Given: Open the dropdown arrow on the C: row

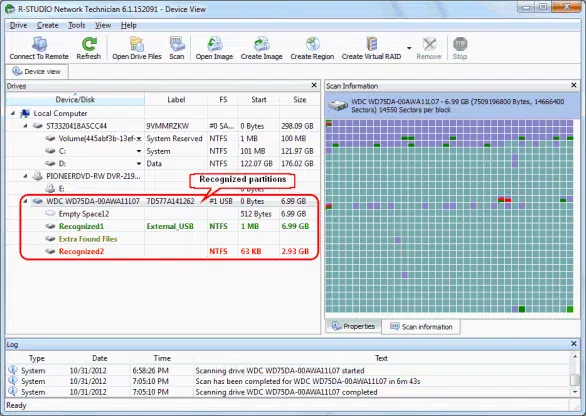Looking at the screenshot, I should 139,151.
